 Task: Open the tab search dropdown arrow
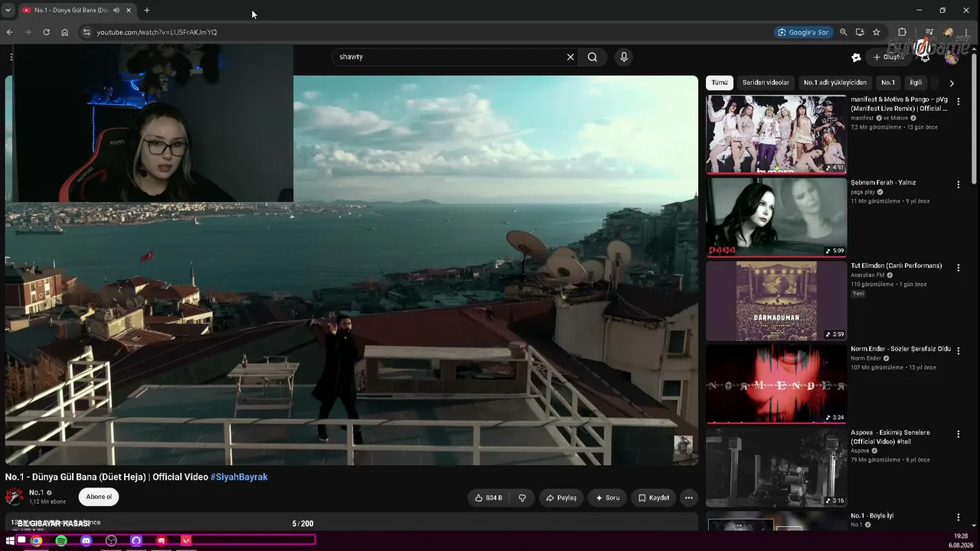(8, 10)
